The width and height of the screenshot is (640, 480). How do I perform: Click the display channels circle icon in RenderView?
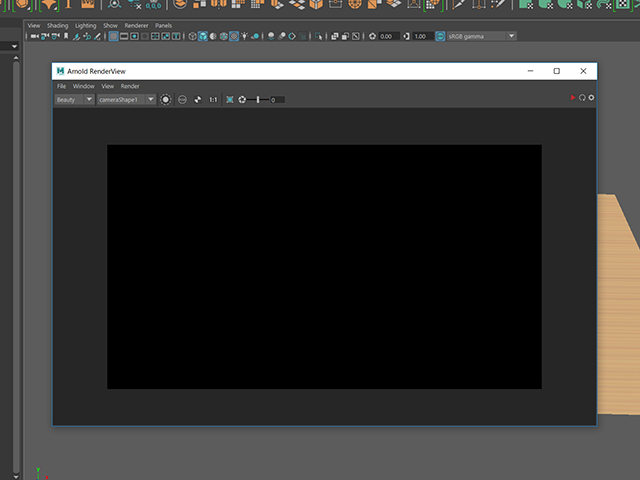[165, 100]
